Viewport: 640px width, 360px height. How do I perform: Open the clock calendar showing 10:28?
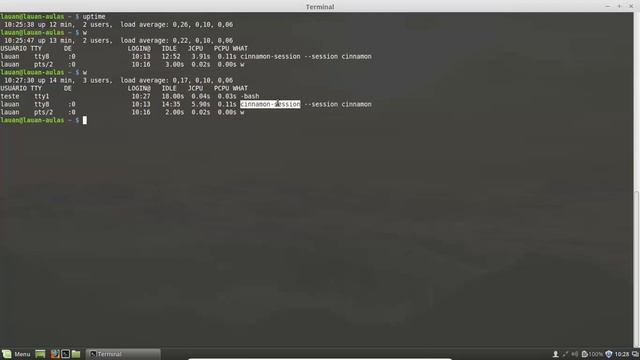(622, 354)
